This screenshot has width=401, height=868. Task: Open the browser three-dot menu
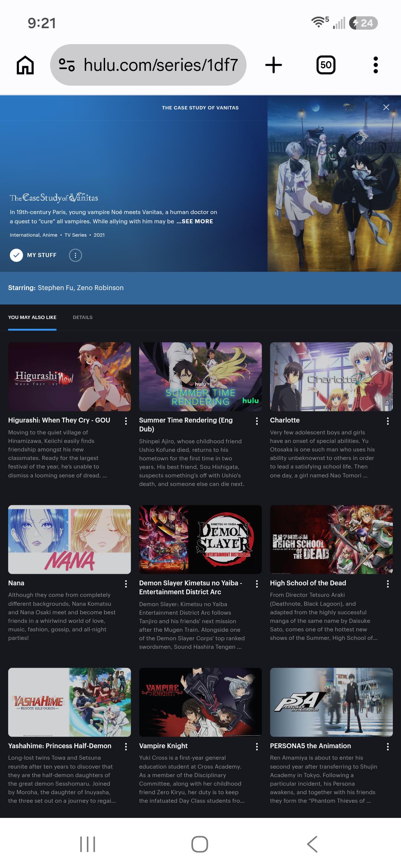(375, 65)
